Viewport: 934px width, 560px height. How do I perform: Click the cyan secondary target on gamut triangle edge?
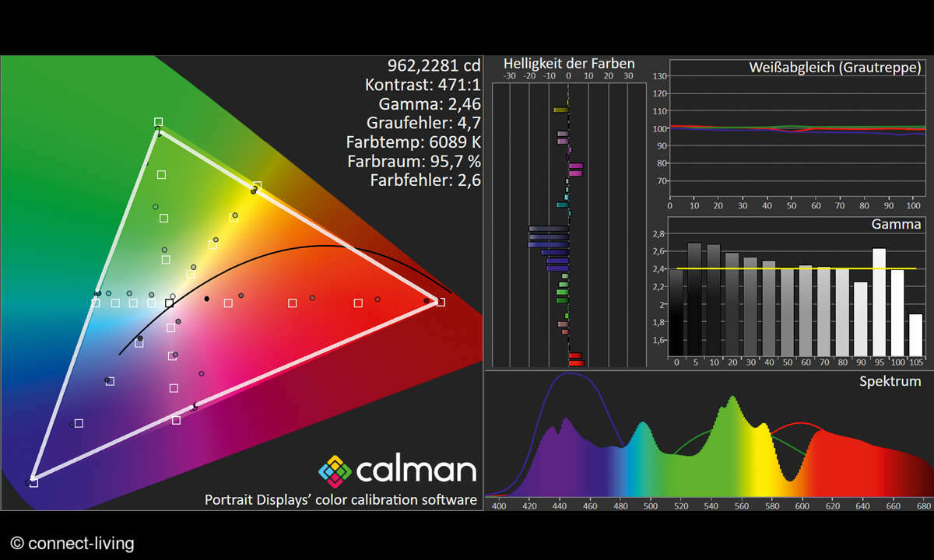coord(96,303)
